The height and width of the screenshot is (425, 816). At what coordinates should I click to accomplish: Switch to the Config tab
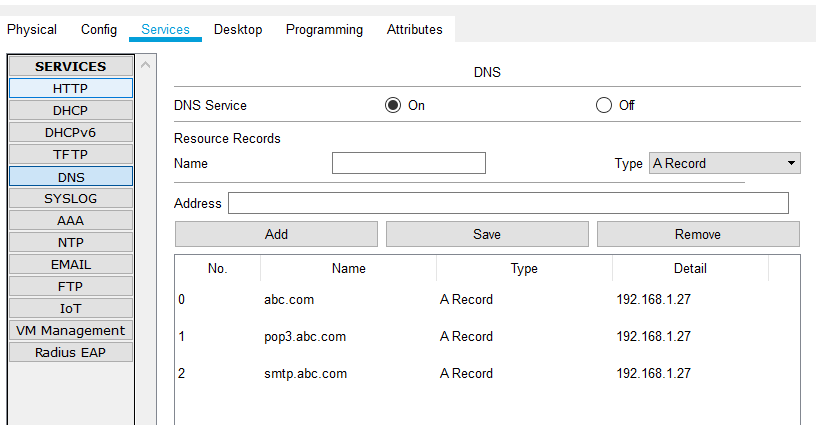tap(99, 30)
